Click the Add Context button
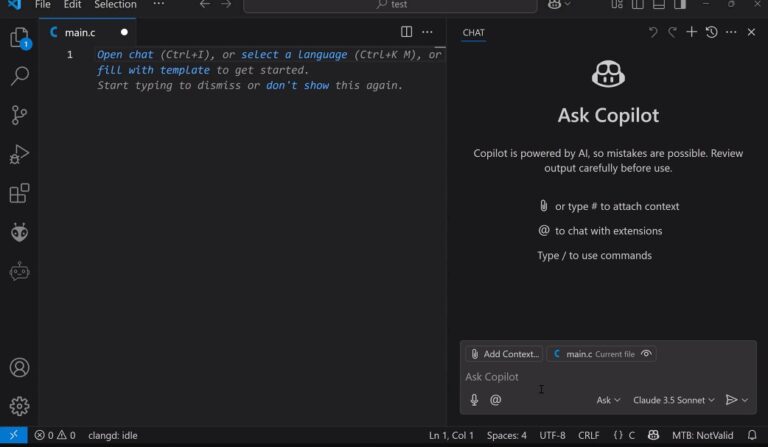This screenshot has width=768, height=447. click(504, 353)
